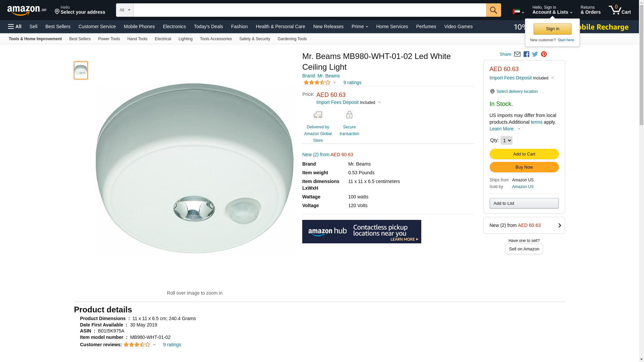Click the search magnifying glass button
The height and width of the screenshot is (362, 644).
click(x=493, y=10)
